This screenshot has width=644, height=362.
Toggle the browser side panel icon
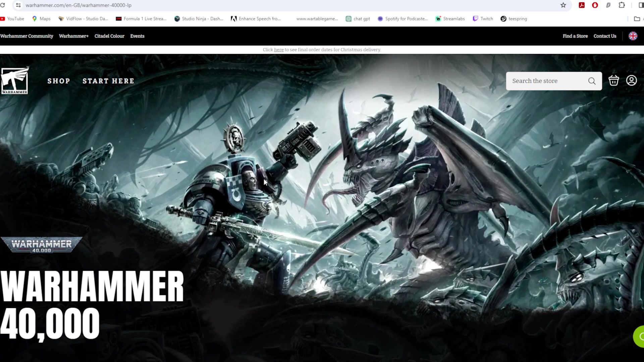[641, 5]
